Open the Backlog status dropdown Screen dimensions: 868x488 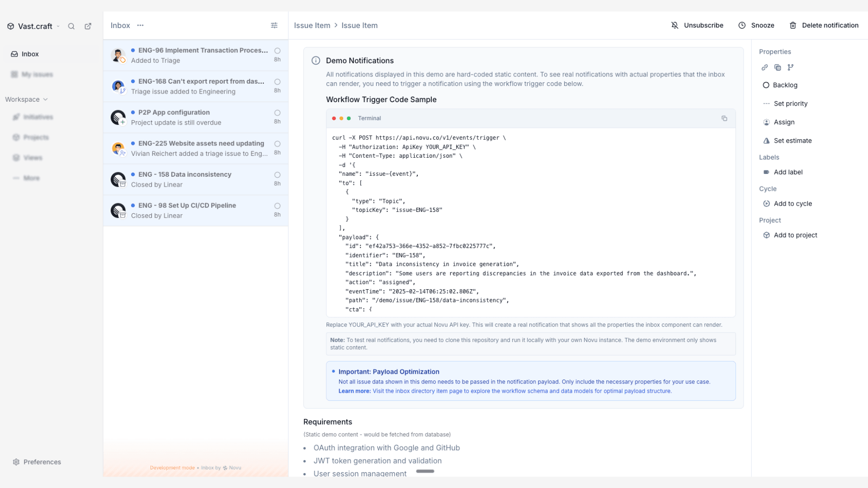pos(780,85)
